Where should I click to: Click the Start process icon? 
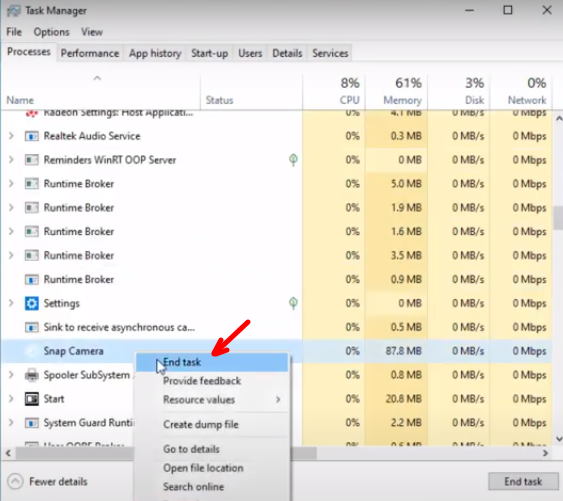[32, 399]
